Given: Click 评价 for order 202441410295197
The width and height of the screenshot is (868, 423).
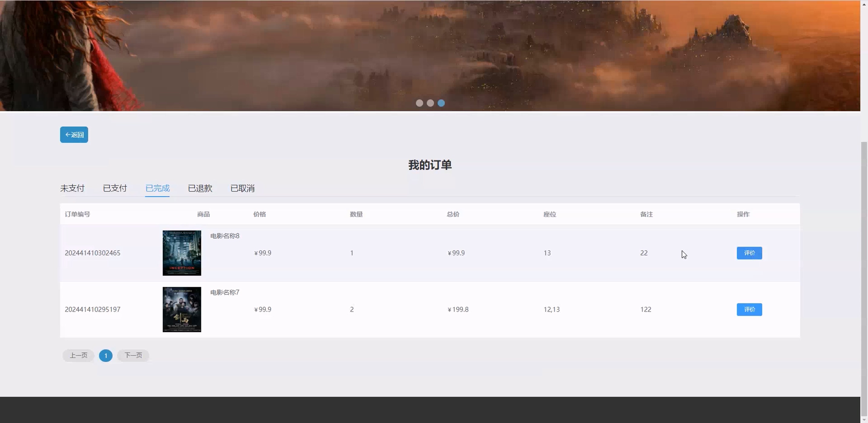Looking at the screenshot, I should pos(749,310).
